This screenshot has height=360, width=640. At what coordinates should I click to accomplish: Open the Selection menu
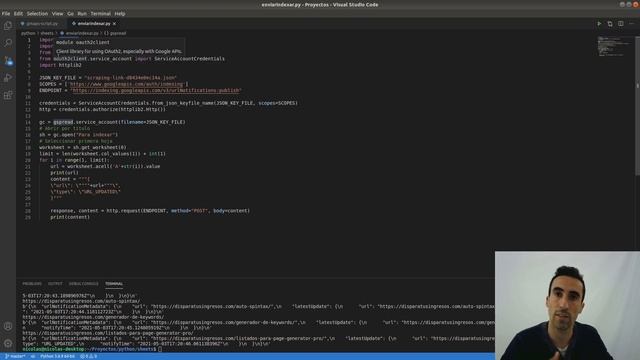coord(37,13)
